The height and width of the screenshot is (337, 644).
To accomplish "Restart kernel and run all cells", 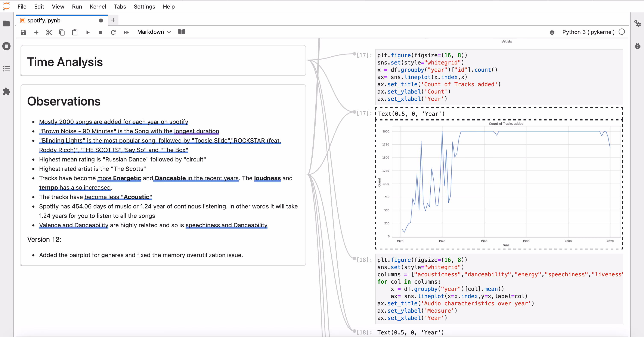I will coord(126,32).
